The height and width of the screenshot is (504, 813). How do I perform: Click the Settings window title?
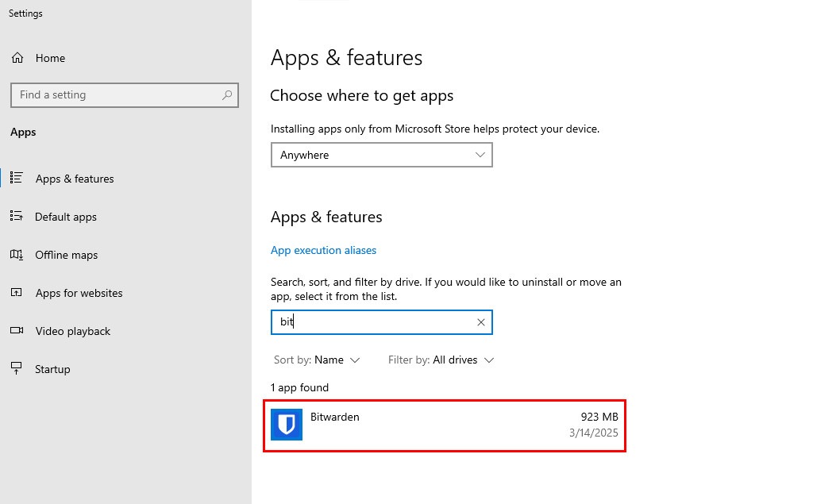pos(25,13)
